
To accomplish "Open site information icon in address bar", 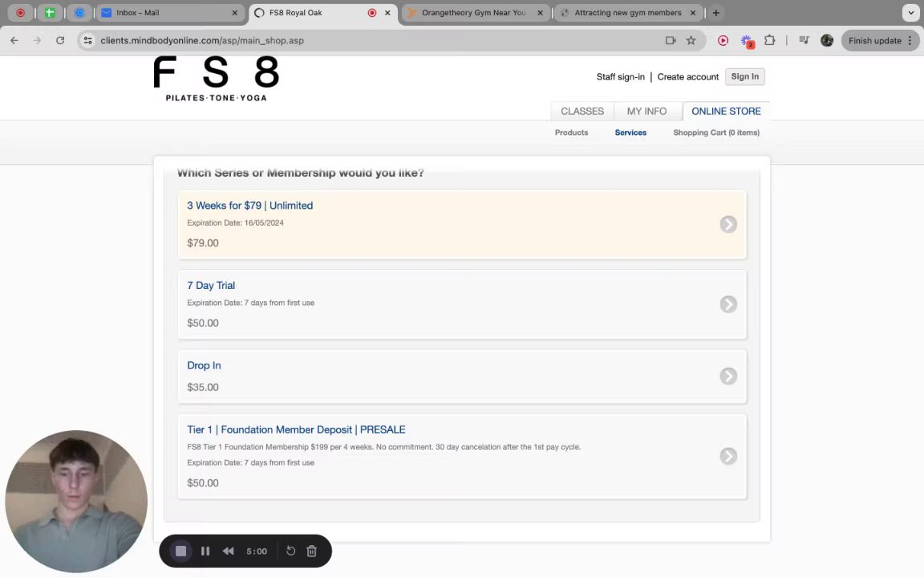I will 87,41.
